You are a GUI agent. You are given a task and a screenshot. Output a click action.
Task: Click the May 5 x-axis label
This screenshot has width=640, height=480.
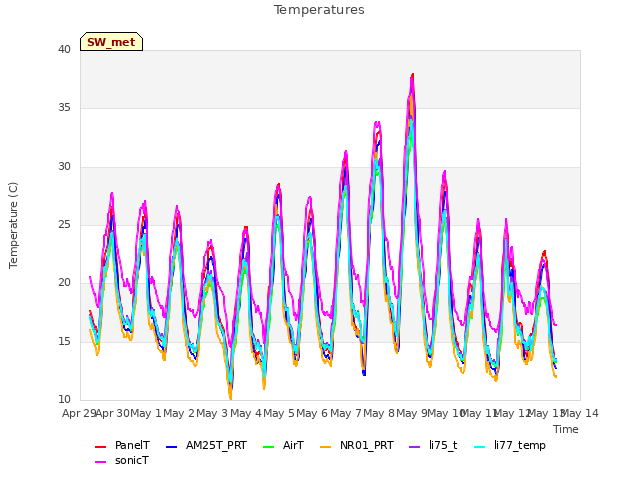(x=279, y=413)
